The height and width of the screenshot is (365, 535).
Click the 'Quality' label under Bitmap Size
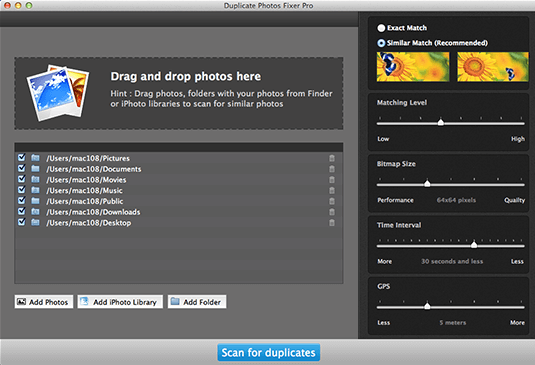tap(515, 200)
